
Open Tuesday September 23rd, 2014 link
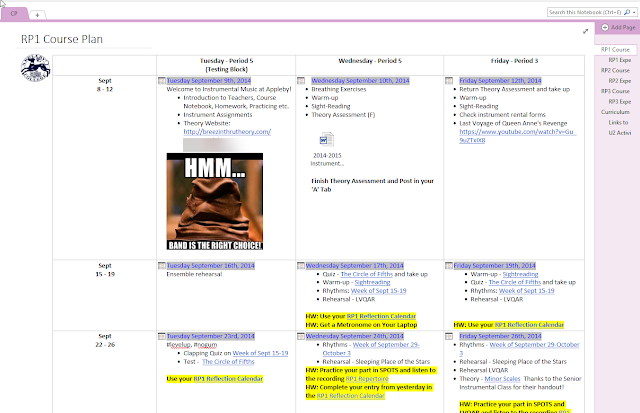point(211,336)
